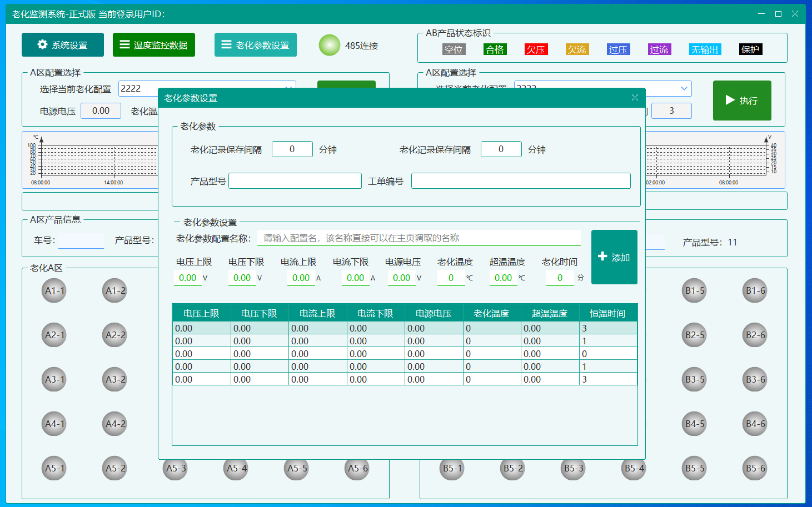Focus the 工单编号 input field
812x507 pixels.
point(521,181)
